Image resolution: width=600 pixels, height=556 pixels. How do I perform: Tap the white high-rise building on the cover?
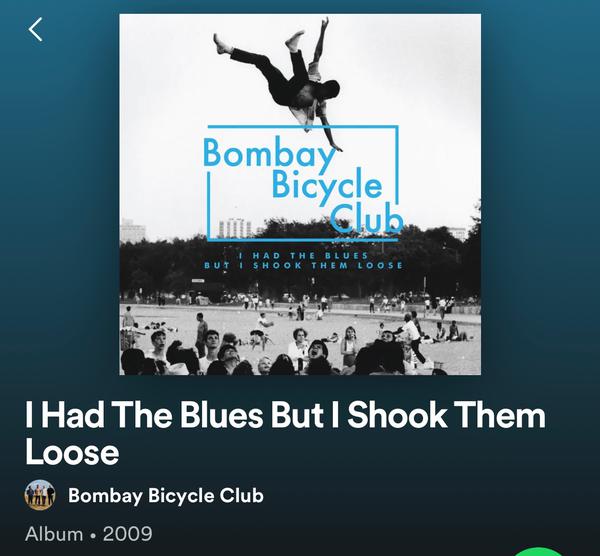point(235,228)
